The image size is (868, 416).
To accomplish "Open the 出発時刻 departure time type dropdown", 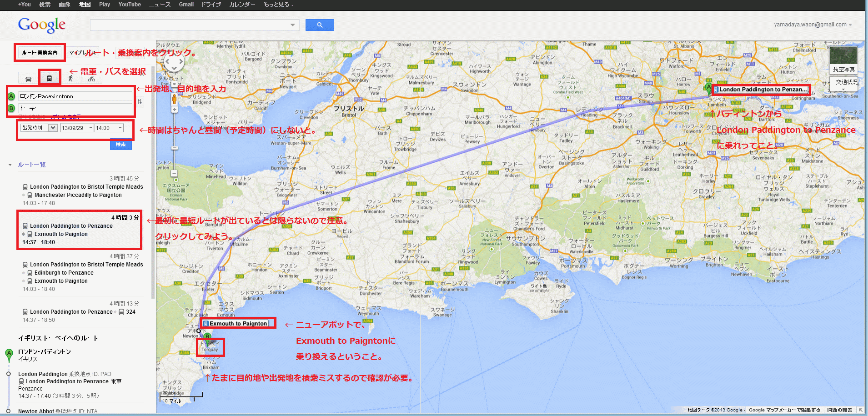I will [x=39, y=128].
